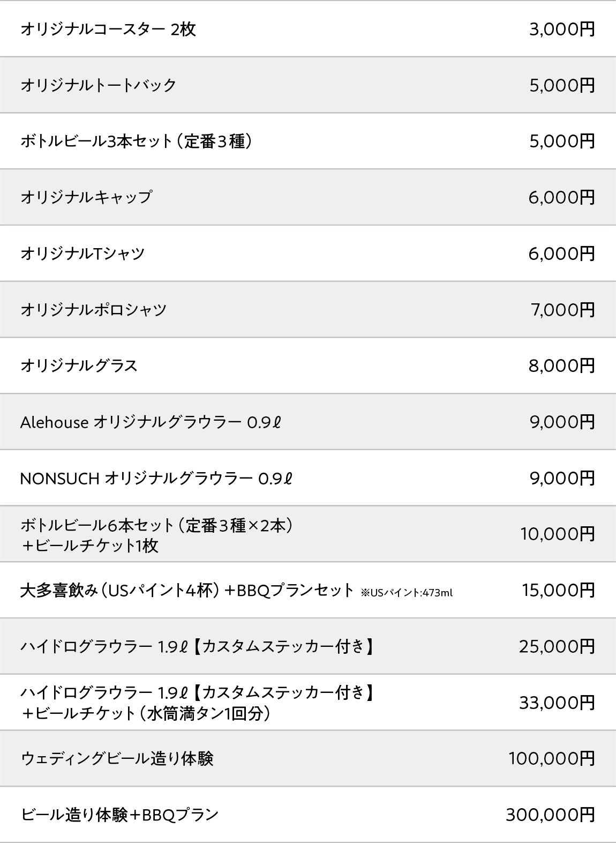The width and height of the screenshot is (616, 843).
Task: Click the ビールチケット(水筒満タン1回分) line
Action: click(145, 714)
